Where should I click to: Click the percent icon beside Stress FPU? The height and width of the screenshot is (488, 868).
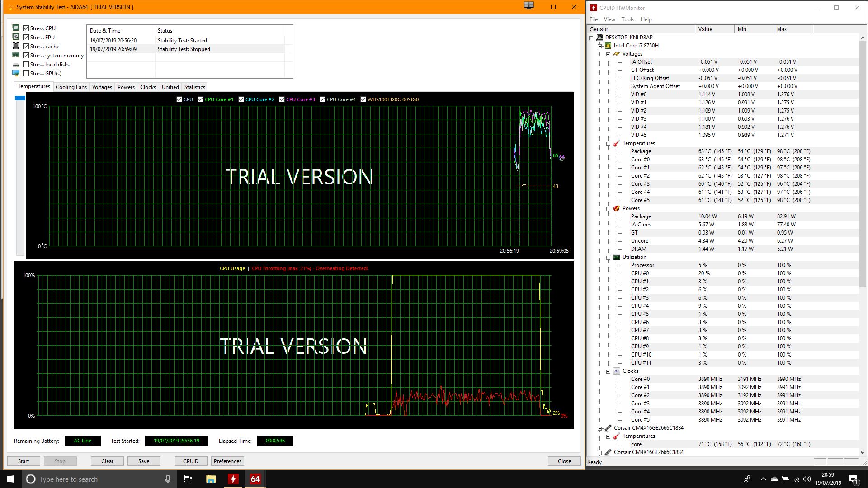click(16, 37)
